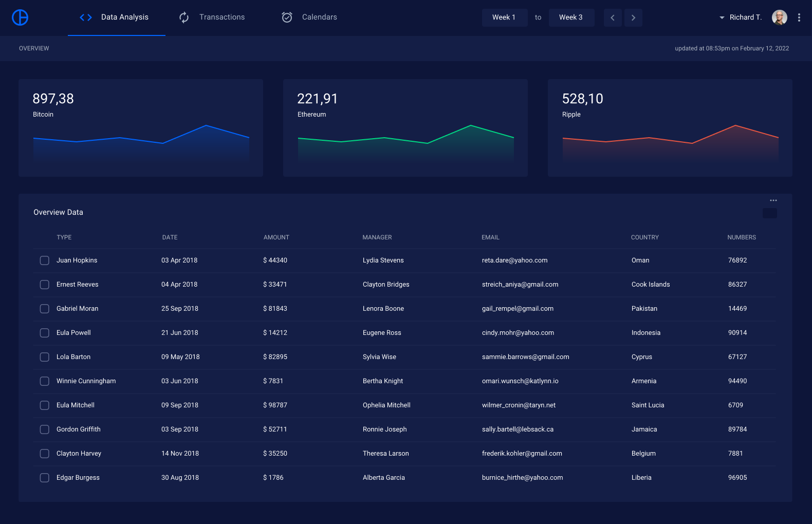Sort by the EMAIL column header
812x524 pixels.
[490, 237]
